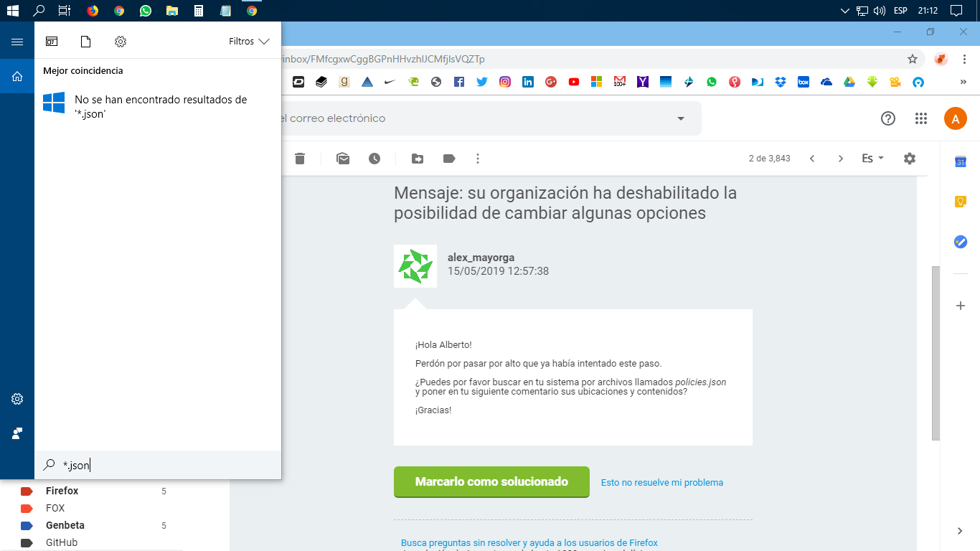Viewport: 980px width, 551px height.
Task: Open the Windows Start button
Action: 12,11
